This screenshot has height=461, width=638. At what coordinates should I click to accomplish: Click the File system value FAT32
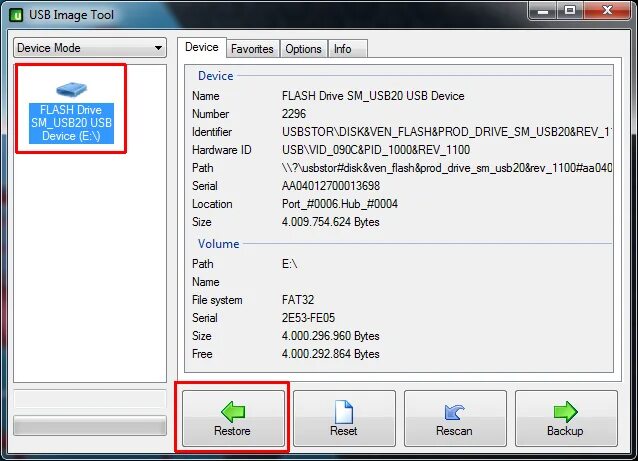tap(298, 300)
